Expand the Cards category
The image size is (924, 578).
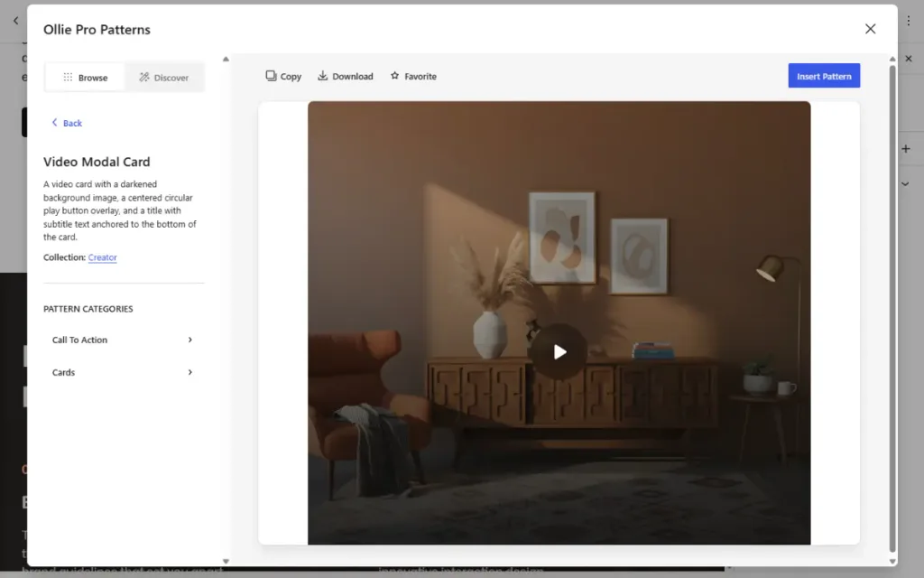[123, 372]
